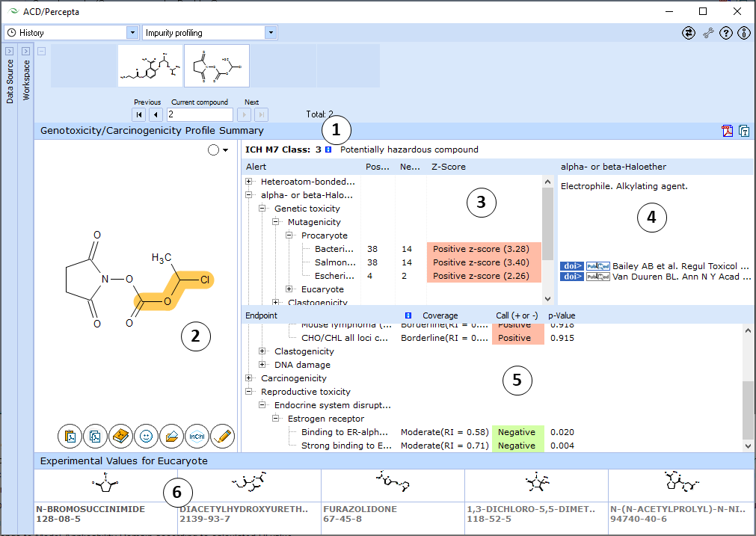This screenshot has height=536, width=756.
Task: Open the History dropdown list
Action: 132,33
